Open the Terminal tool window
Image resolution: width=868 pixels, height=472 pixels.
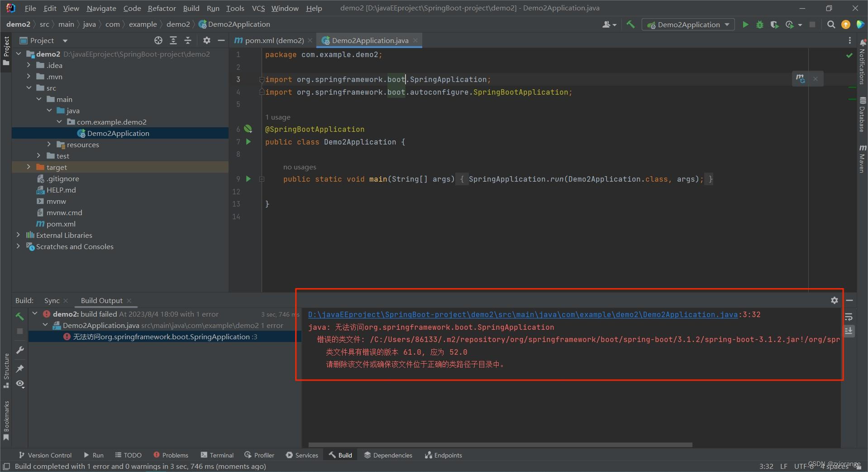point(217,455)
